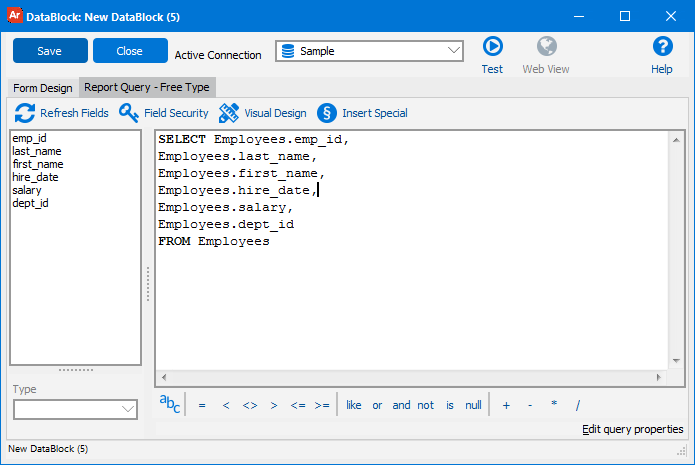Click the Web View globe icon
The image size is (695, 465).
(546, 47)
